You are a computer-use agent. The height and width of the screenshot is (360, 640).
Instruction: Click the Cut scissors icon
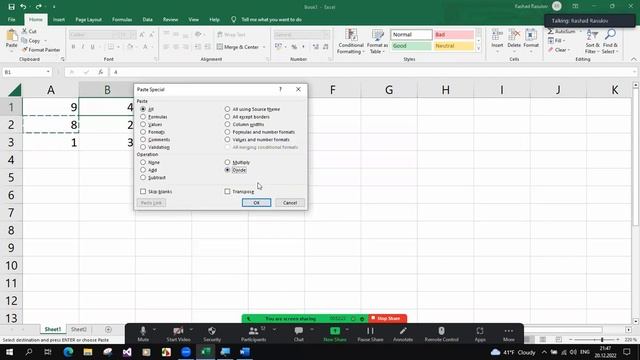(x=24, y=31)
